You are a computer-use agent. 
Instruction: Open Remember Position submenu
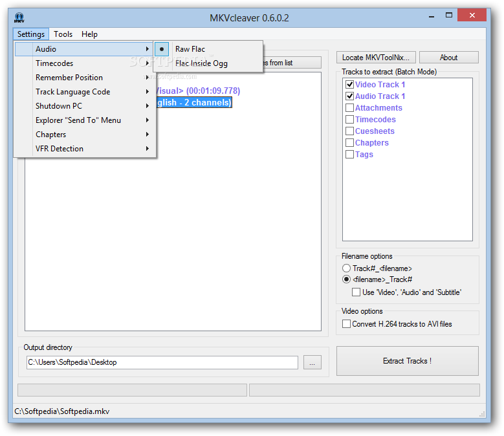click(x=84, y=78)
